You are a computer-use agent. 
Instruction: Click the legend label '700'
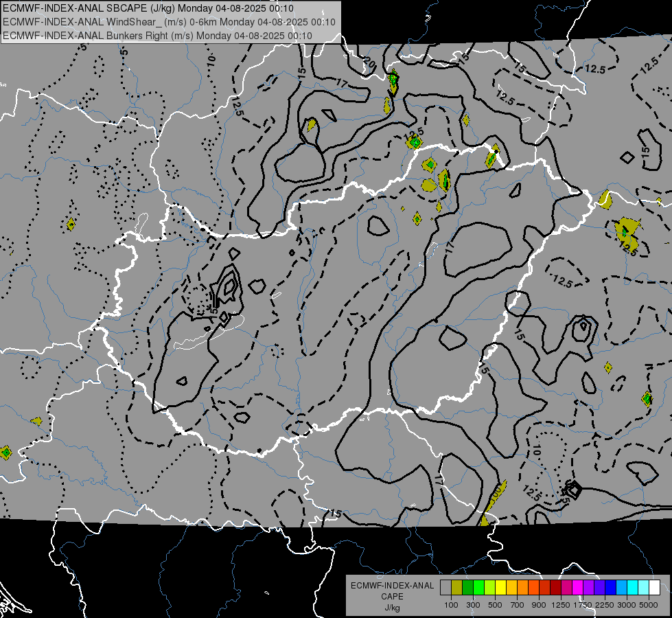point(518,605)
